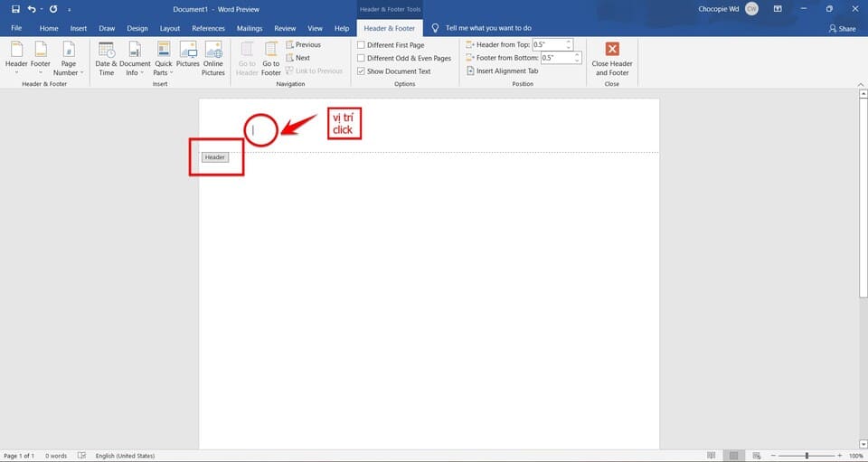The height and width of the screenshot is (462, 868).
Task: Click the Share button
Action: click(x=842, y=29)
